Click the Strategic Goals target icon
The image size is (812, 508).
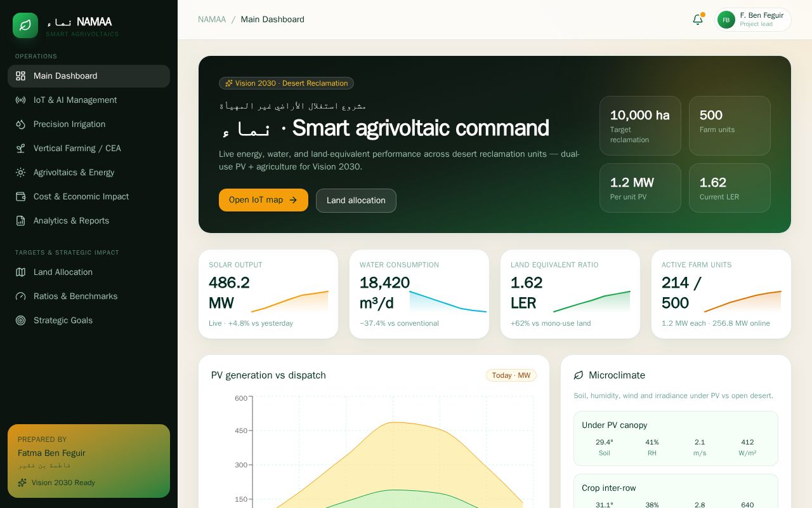tap(20, 320)
